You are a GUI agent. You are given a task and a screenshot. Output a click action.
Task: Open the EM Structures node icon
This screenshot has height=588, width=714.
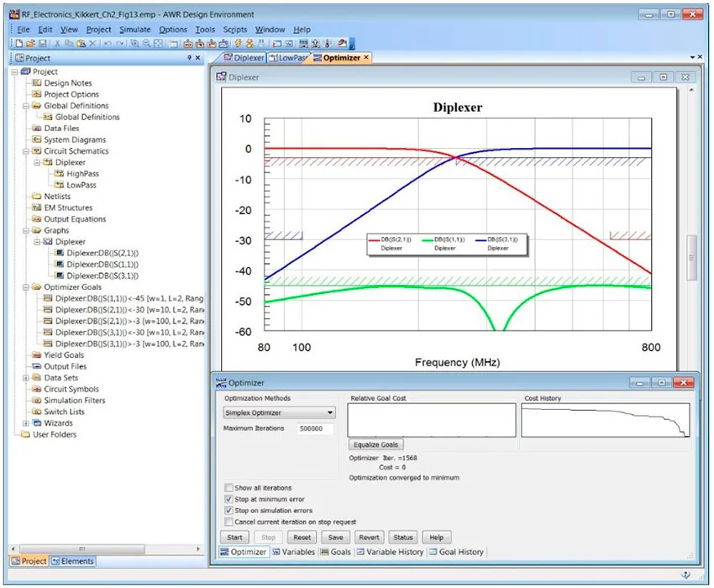37,207
